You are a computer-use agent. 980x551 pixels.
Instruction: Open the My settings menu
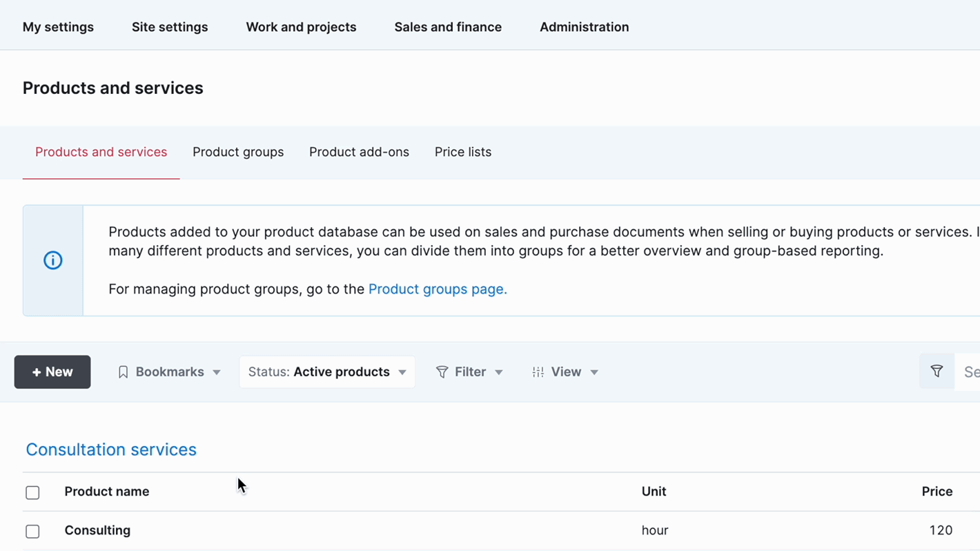point(58,27)
